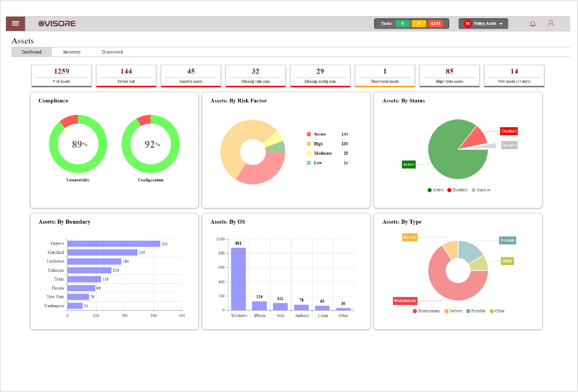Click the Colorodo bar showing 154
578x392 pixels.
point(89,270)
